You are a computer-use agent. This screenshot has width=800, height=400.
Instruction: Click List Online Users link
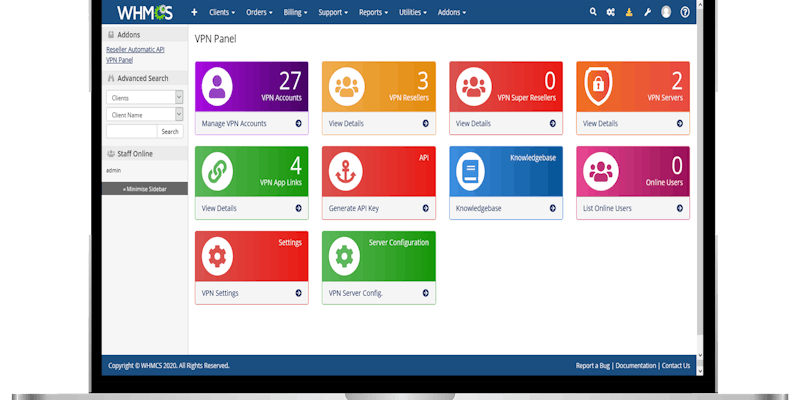[x=607, y=208]
